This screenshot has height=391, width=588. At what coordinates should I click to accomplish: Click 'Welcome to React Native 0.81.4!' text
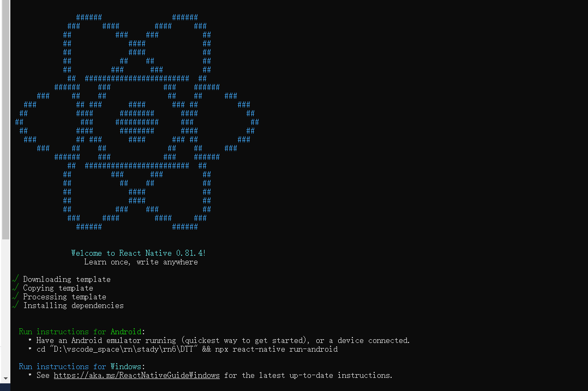(139, 253)
